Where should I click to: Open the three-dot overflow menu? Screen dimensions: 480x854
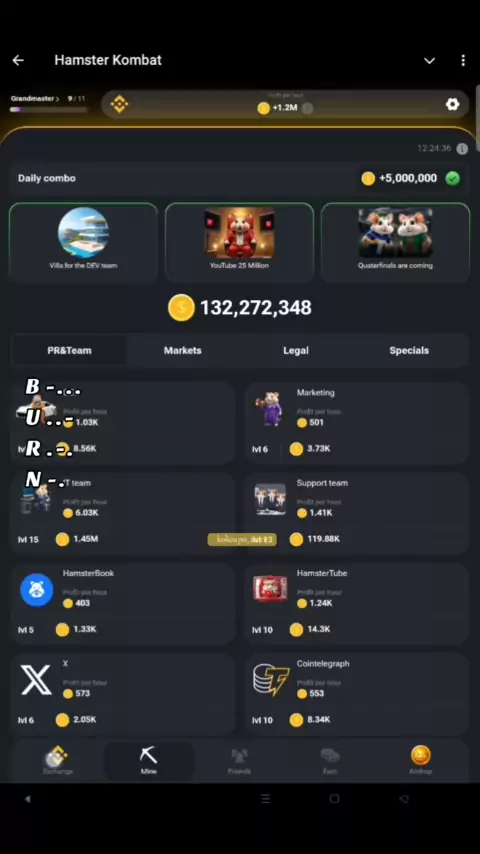463,60
